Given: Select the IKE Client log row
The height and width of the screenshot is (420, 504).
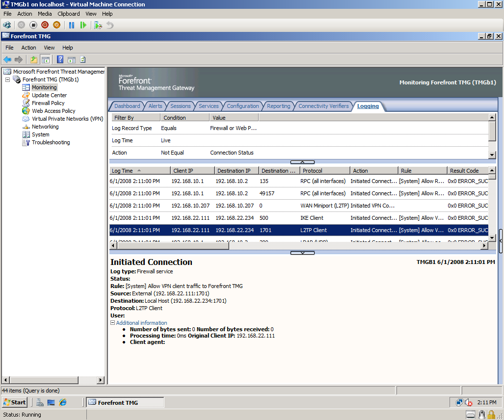Looking at the screenshot, I should tap(298, 218).
